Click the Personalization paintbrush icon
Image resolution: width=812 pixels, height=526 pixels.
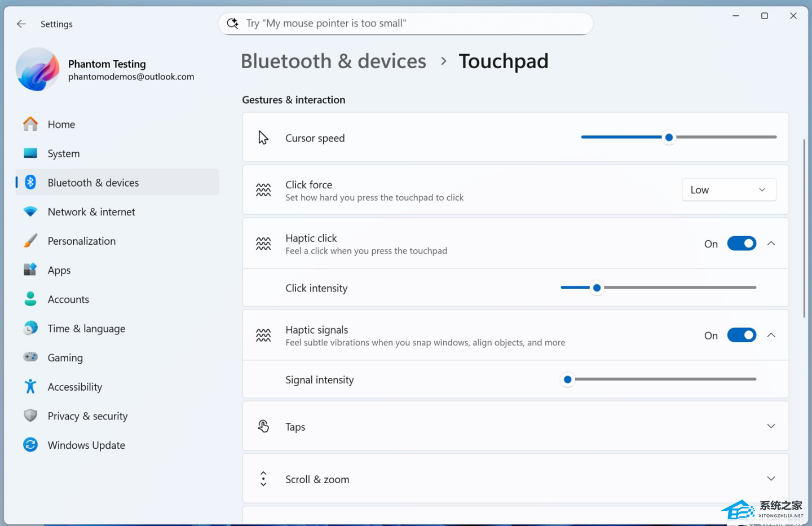(30, 241)
